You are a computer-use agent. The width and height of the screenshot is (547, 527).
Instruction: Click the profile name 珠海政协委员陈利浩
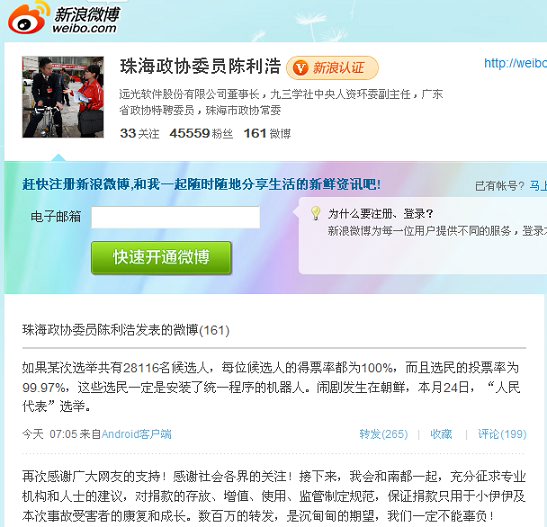tap(200, 66)
